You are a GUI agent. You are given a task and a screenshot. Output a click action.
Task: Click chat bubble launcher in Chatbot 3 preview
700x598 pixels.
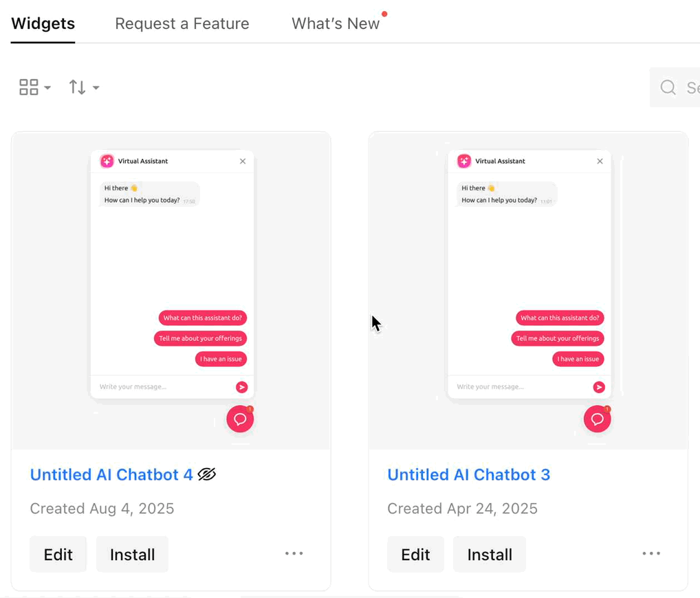[597, 419]
